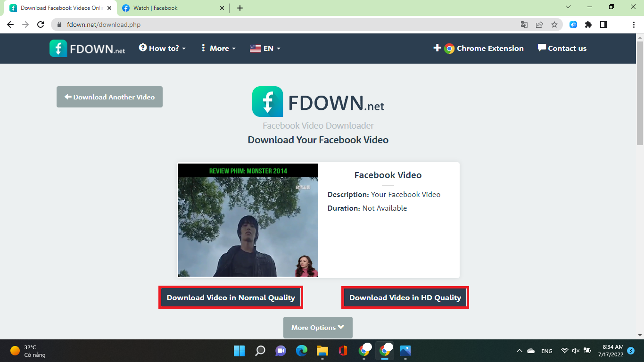Viewport: 644px width, 362px height.
Task: Expand the More Options button
Action: coord(318,327)
